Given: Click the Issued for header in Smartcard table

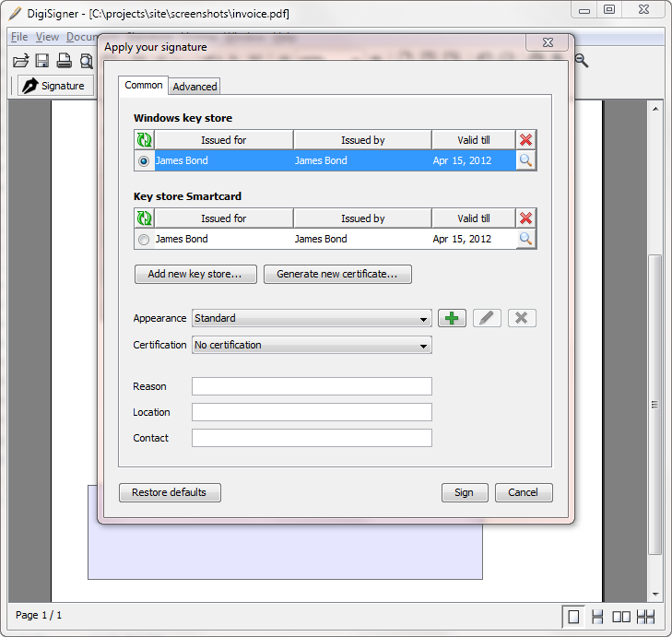Looking at the screenshot, I should [x=224, y=218].
